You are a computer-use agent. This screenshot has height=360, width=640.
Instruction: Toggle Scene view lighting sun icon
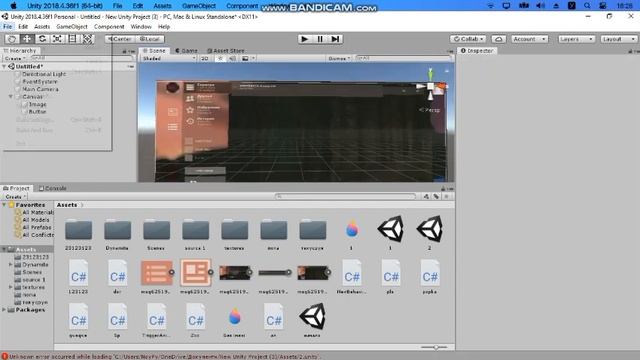(220, 58)
